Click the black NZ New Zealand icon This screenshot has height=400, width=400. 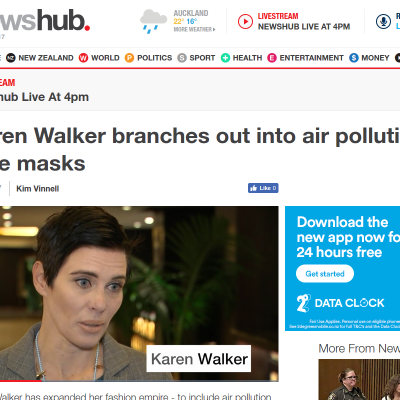click(x=11, y=58)
